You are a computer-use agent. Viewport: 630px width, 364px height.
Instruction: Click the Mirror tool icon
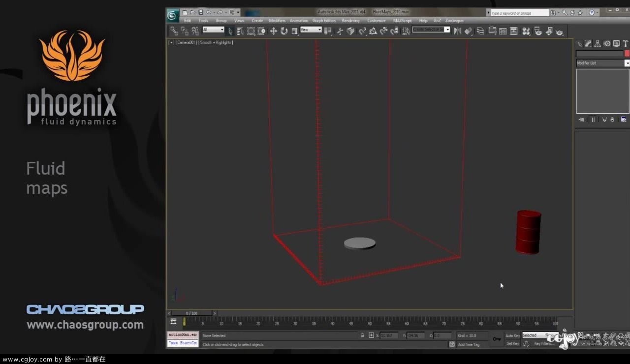(x=458, y=31)
